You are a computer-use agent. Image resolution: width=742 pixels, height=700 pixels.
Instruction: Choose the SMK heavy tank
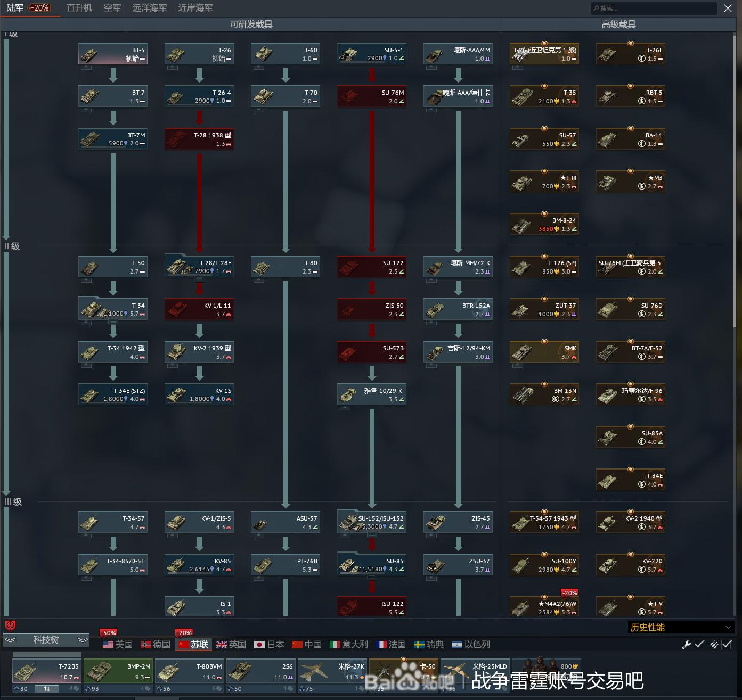pos(544,352)
